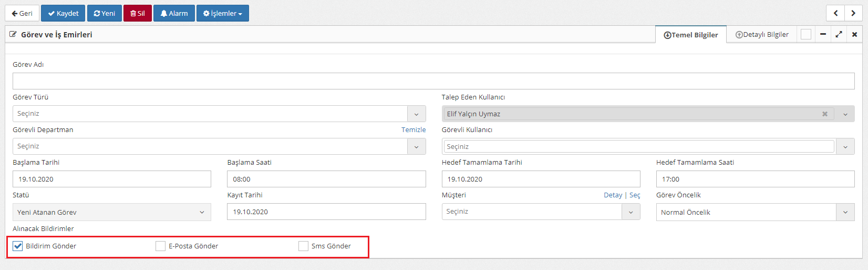Enable the Sms Gönder checkbox
The height and width of the screenshot is (270, 868).
coord(304,246)
